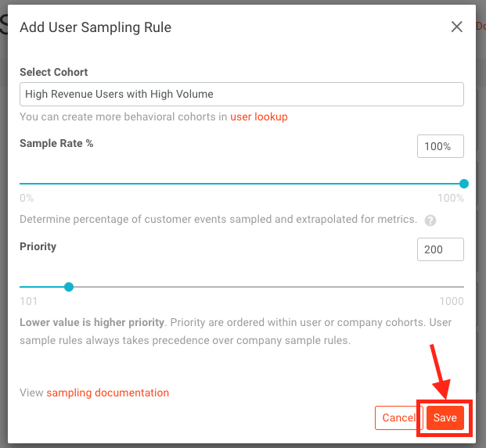Follow the user lookup link

pos(259,116)
